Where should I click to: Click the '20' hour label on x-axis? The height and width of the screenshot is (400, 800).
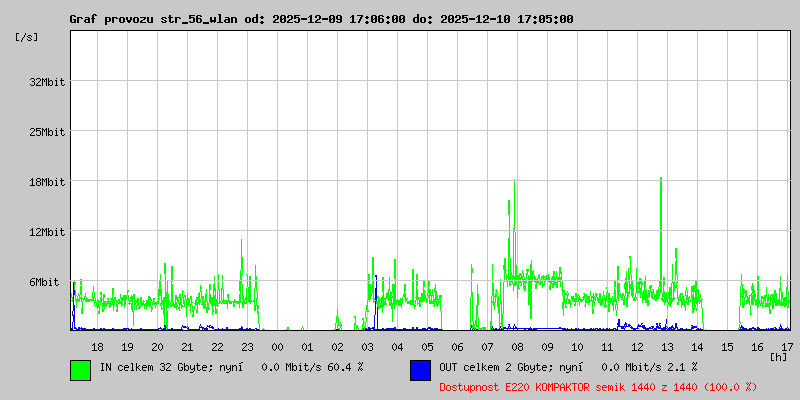pos(158,347)
